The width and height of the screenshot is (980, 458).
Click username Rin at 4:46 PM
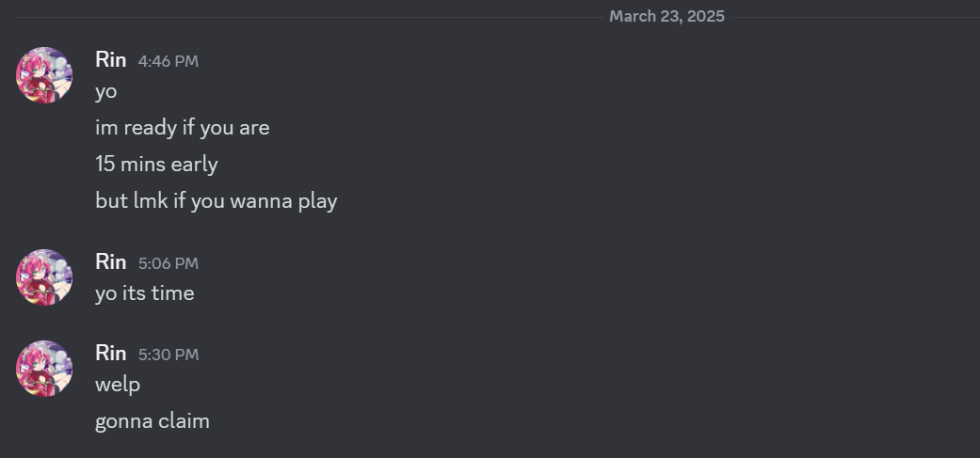click(111, 59)
